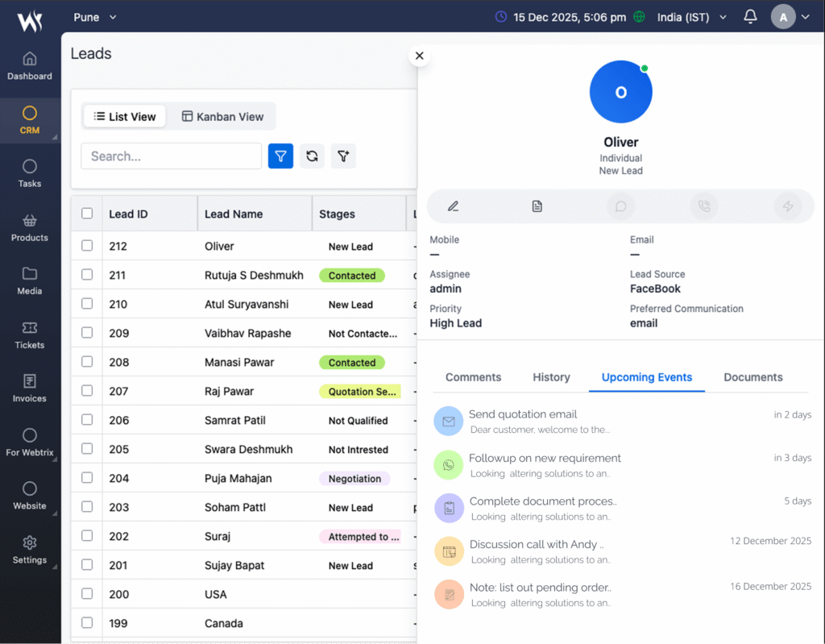Expand the Pune location dropdown
Viewport: 825px width, 644px height.
pos(95,17)
